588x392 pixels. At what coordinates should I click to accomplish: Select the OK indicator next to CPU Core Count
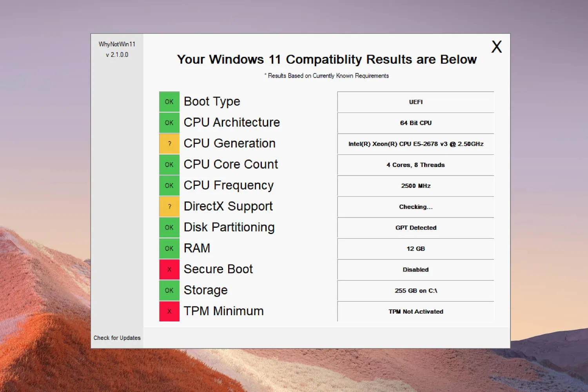169,165
